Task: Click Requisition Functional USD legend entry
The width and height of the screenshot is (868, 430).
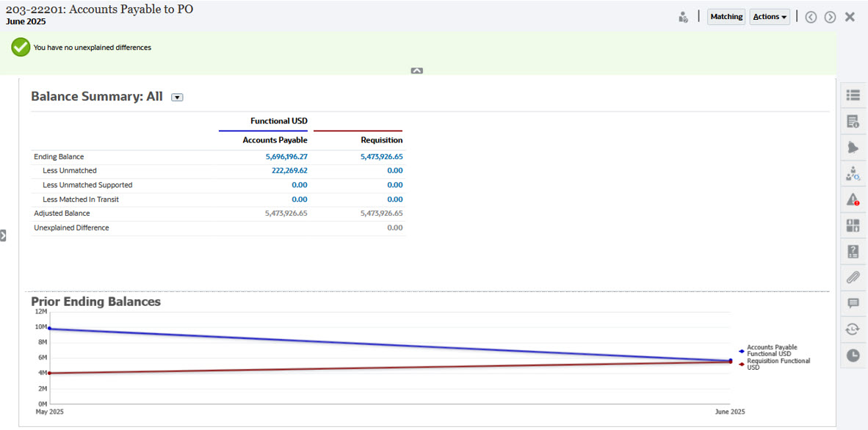Action: tap(774, 364)
